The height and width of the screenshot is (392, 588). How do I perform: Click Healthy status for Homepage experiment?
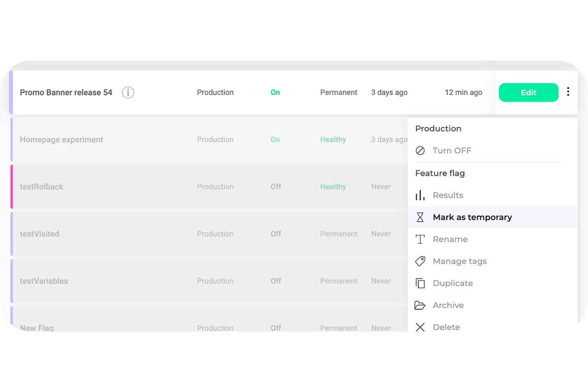333,140
